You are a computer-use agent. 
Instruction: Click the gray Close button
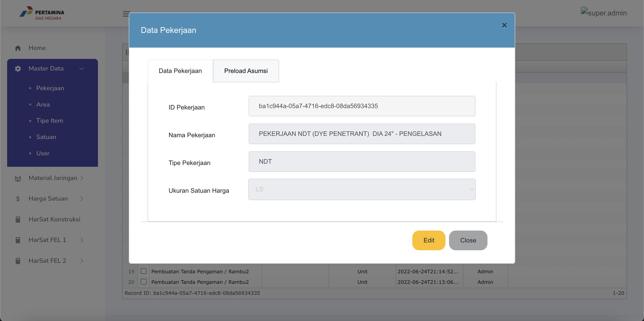point(468,240)
